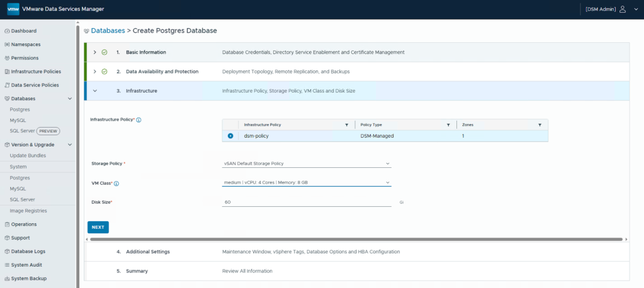Click the VM Class info icon
Image resolution: width=644 pixels, height=288 pixels.
(x=116, y=184)
